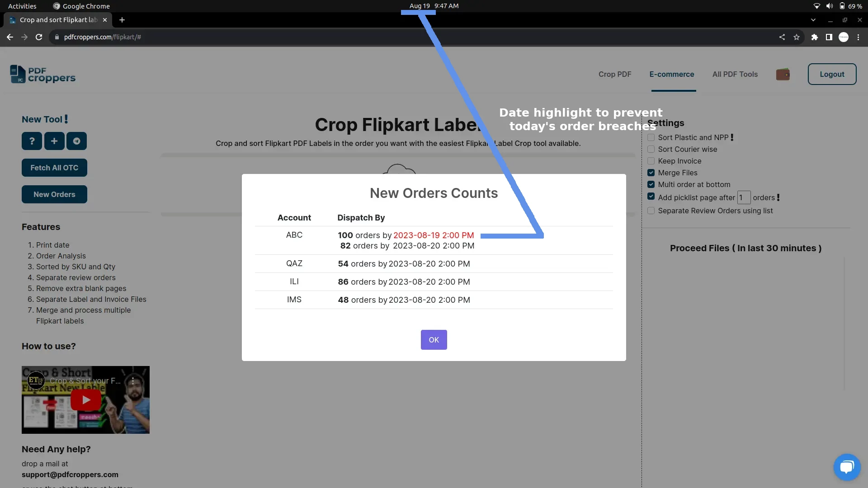The height and width of the screenshot is (488, 868).
Task: Open All PDF Tools menu
Action: 735,74
